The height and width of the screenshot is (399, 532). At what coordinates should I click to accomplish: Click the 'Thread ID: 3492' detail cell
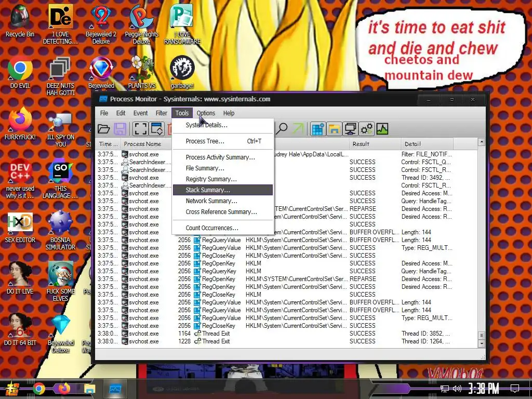click(425, 178)
